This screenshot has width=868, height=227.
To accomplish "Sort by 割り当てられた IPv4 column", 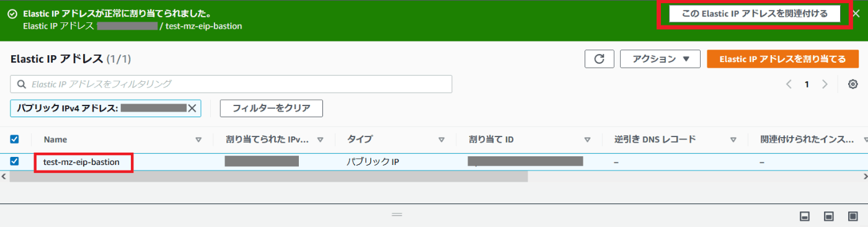I will pyautogui.click(x=321, y=140).
